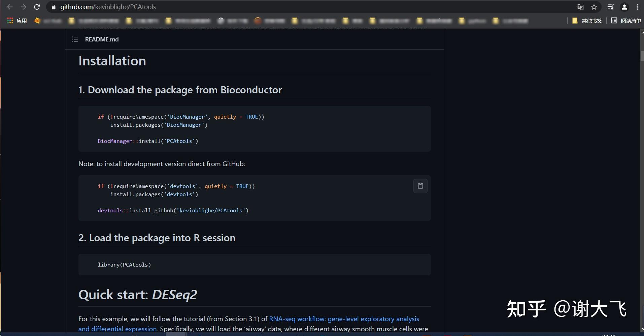Click the 'Installation' section heading
644x336 pixels.
click(x=112, y=61)
